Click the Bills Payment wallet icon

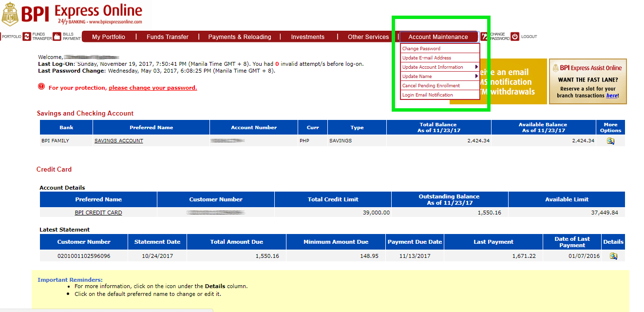tap(57, 37)
